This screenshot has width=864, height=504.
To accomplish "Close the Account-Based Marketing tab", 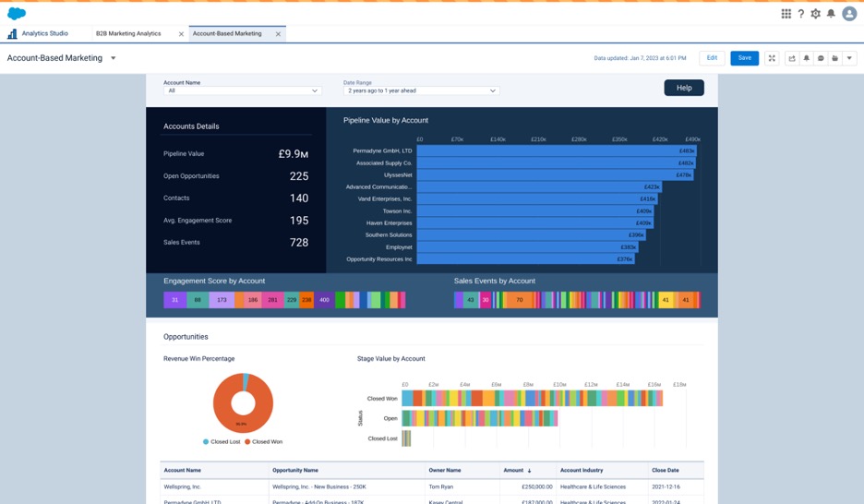I will pyautogui.click(x=278, y=34).
